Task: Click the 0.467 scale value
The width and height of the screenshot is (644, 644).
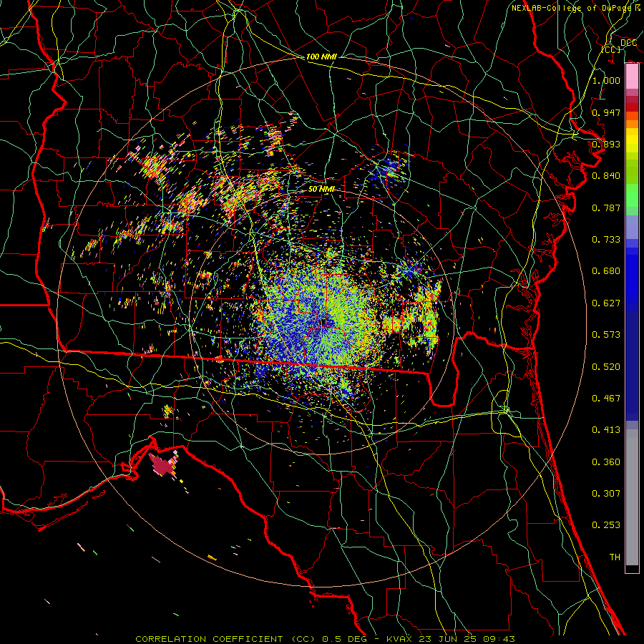Action: [x=606, y=399]
